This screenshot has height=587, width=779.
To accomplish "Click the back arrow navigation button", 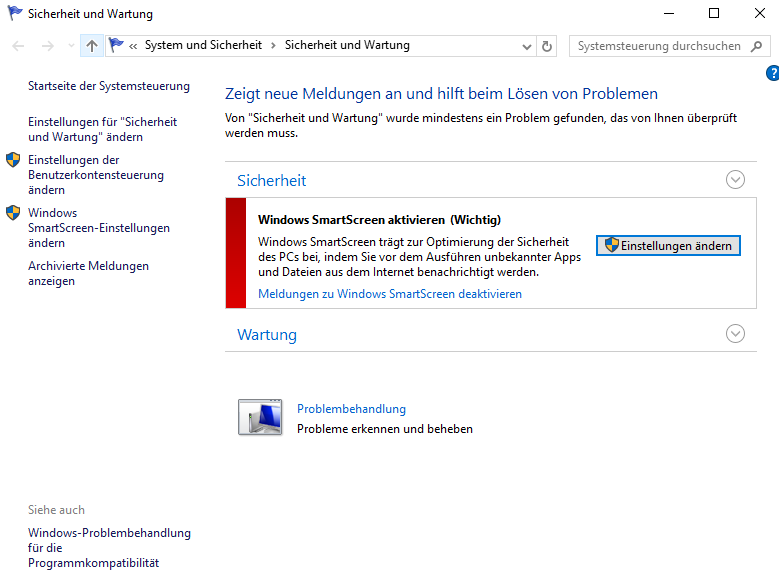I will [x=18, y=46].
